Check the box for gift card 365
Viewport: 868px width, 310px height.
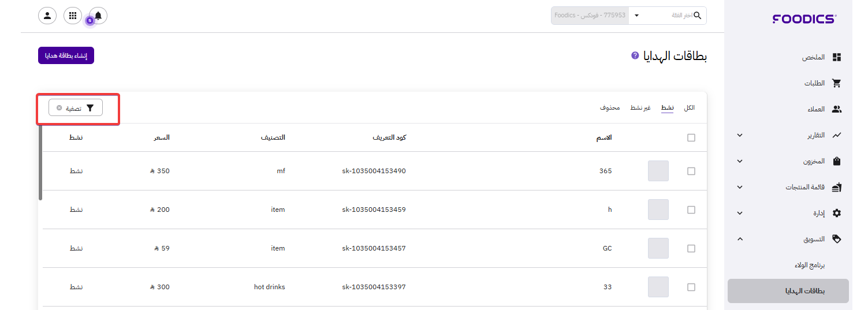691,171
